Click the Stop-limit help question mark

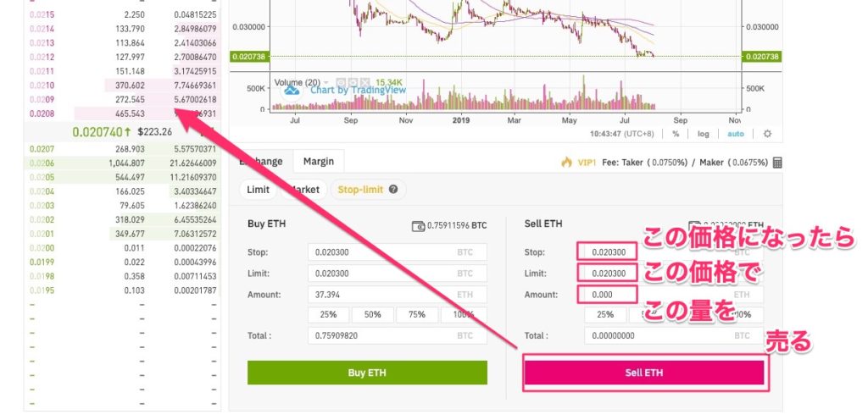coord(393,190)
